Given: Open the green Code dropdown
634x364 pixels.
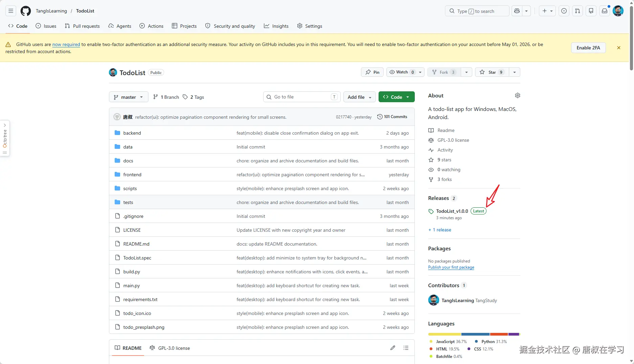Looking at the screenshot, I should [x=397, y=97].
